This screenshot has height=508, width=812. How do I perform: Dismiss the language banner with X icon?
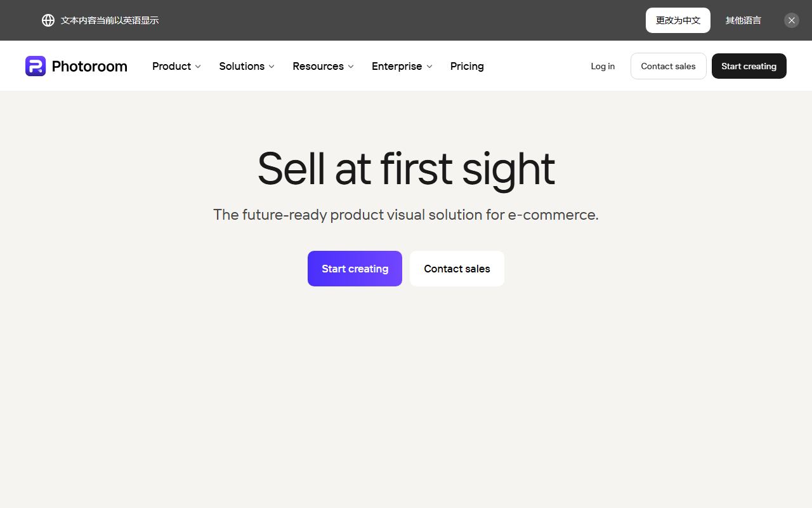pos(792,20)
